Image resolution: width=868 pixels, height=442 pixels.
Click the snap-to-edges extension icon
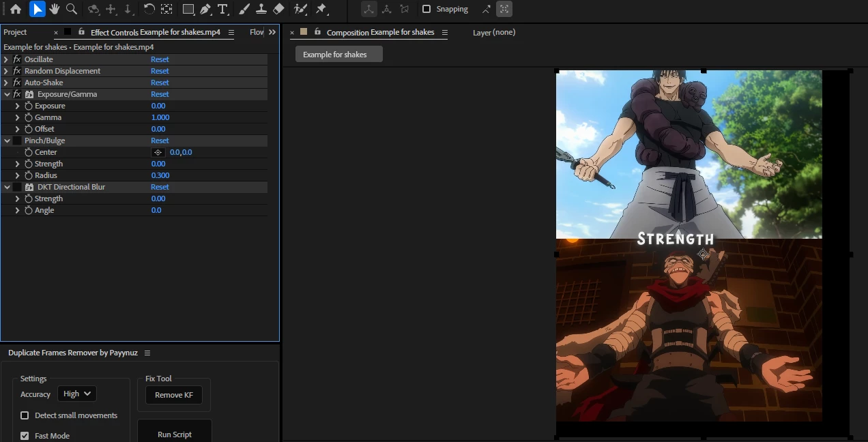[486, 10]
